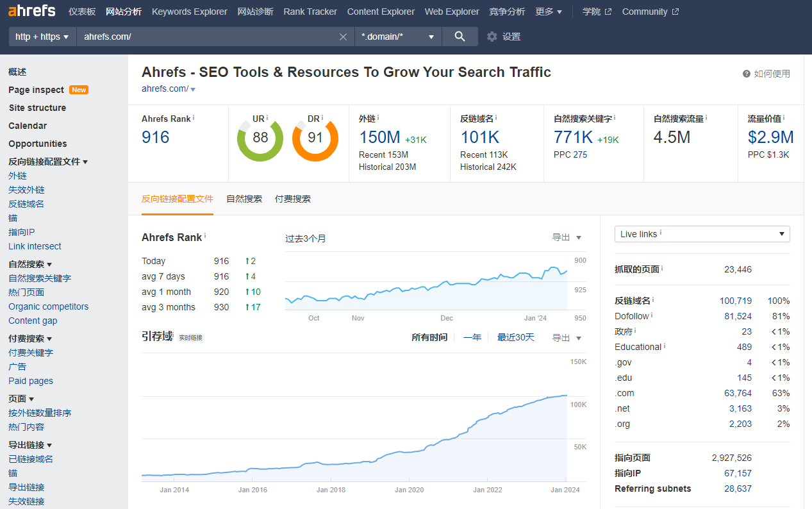This screenshot has width=812, height=509.
Task: Open Paid pages in sidebar
Action: 31,381
